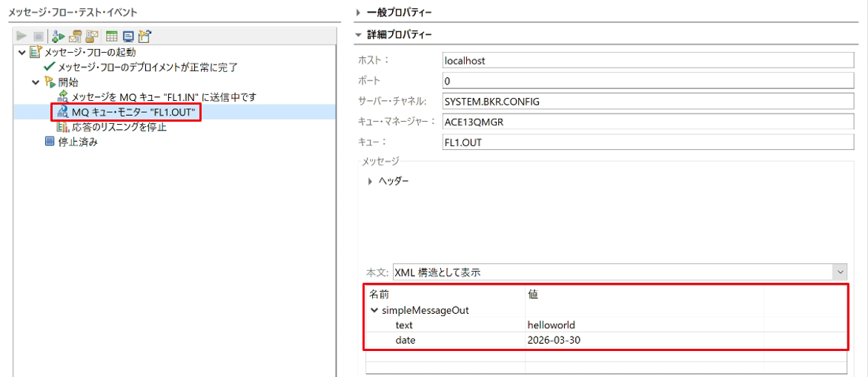Viewport: 868px width, 377px height.
Task: Click the Enqueue message toolbar icon
Action: coord(76,36)
